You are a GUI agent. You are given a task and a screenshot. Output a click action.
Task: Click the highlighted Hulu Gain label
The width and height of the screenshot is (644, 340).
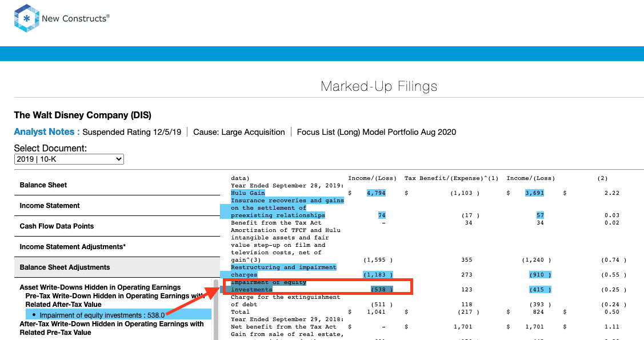click(247, 193)
